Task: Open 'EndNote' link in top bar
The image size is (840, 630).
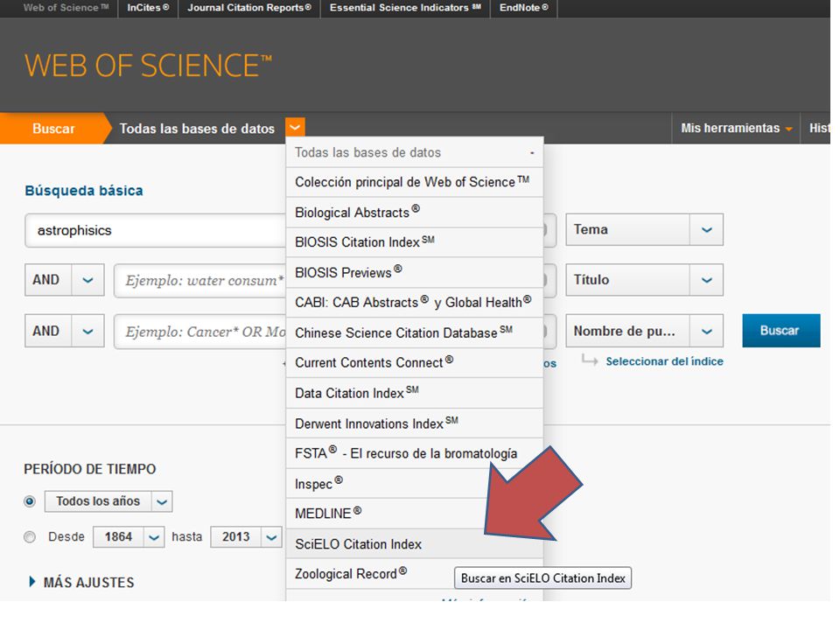Action: pos(523,8)
